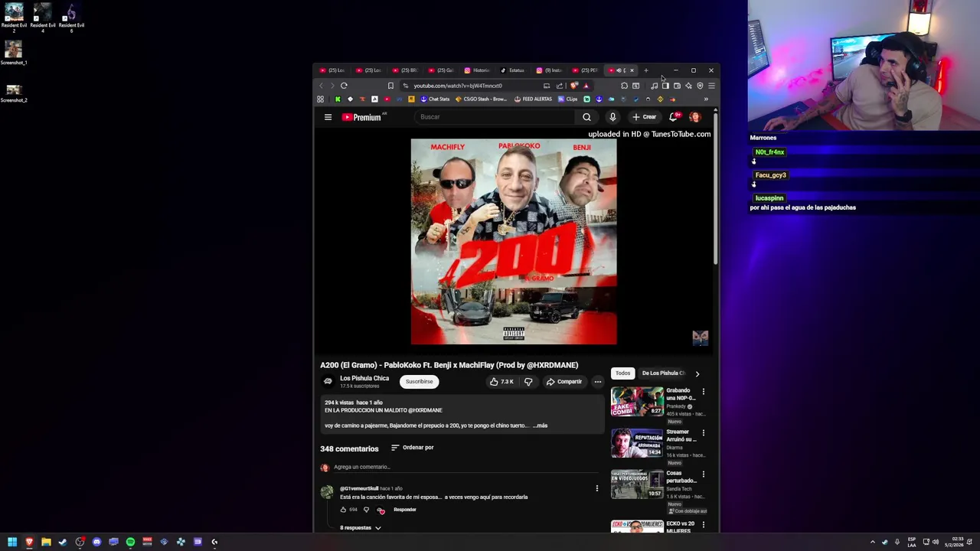
Task: Open Brave Leo AI icon
Action: pyautogui.click(x=688, y=86)
